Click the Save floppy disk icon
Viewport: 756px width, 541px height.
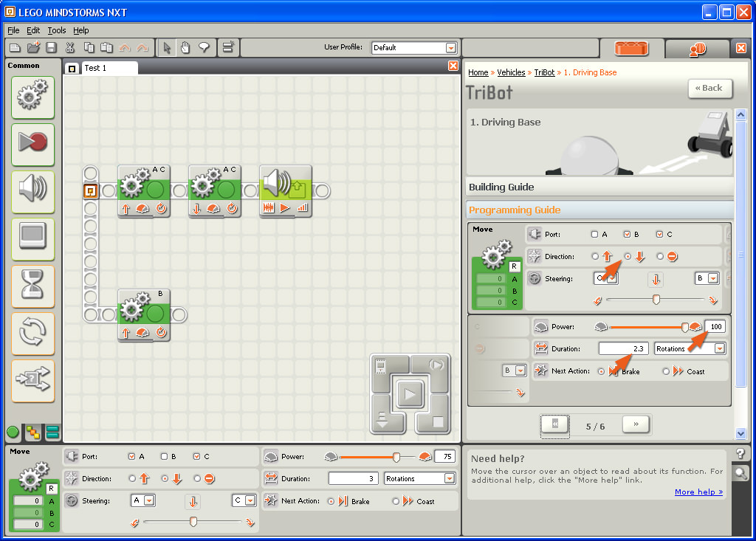click(x=51, y=47)
